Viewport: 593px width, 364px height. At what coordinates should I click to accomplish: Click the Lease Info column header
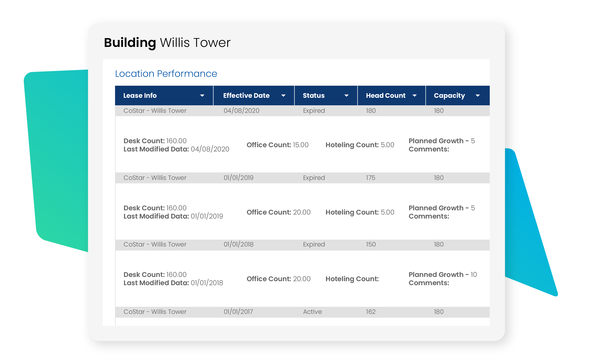(x=140, y=95)
